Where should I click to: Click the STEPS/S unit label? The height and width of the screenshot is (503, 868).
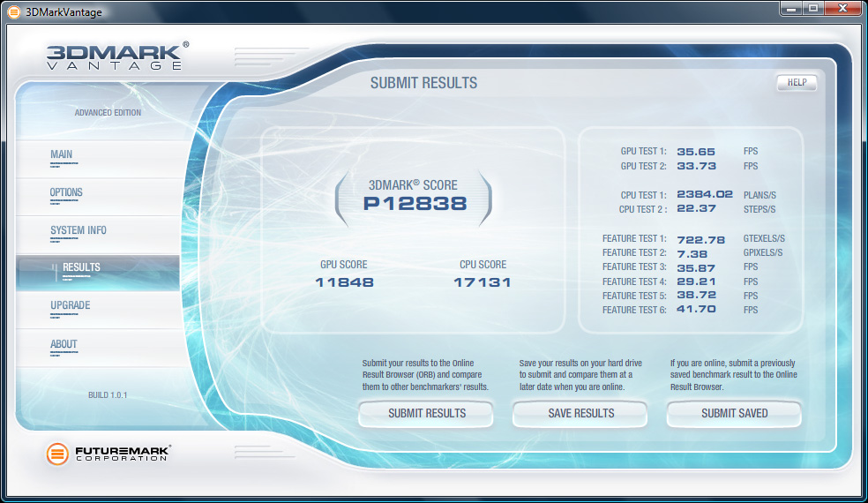[x=759, y=209]
